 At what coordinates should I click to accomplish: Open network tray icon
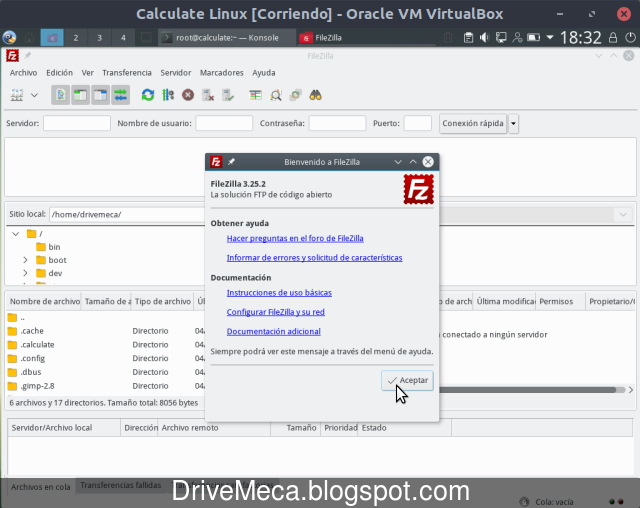(501, 38)
